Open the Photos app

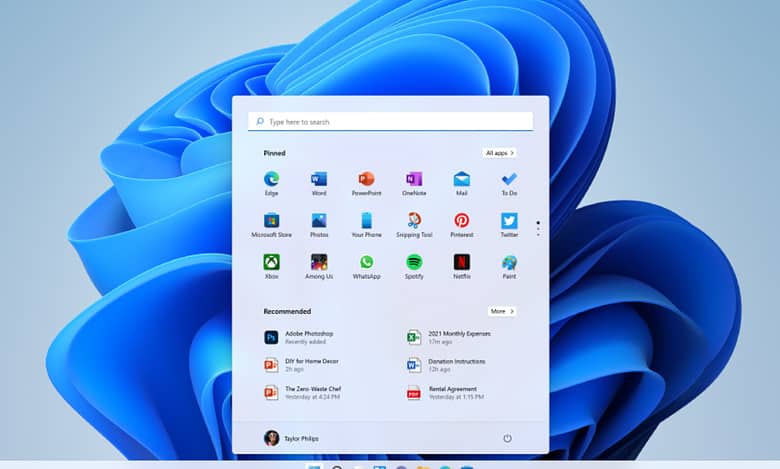pos(319,225)
